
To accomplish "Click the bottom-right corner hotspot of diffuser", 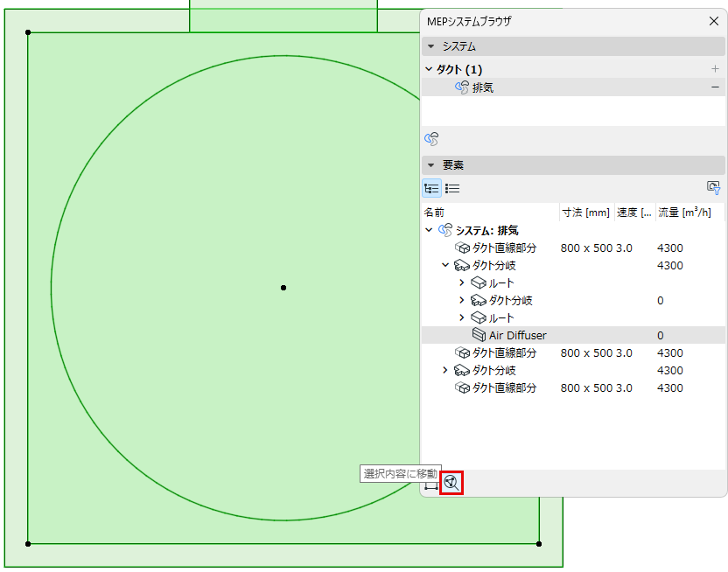I will pos(539,544).
